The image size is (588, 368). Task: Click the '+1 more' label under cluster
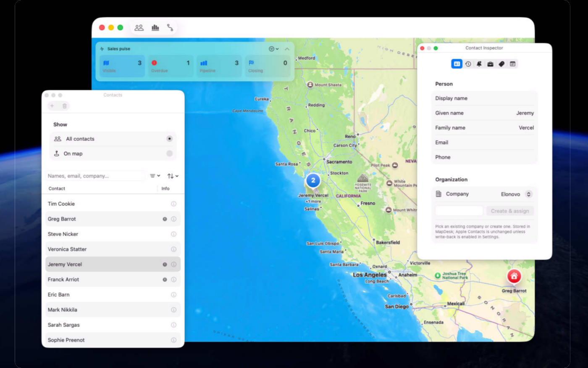click(x=313, y=201)
